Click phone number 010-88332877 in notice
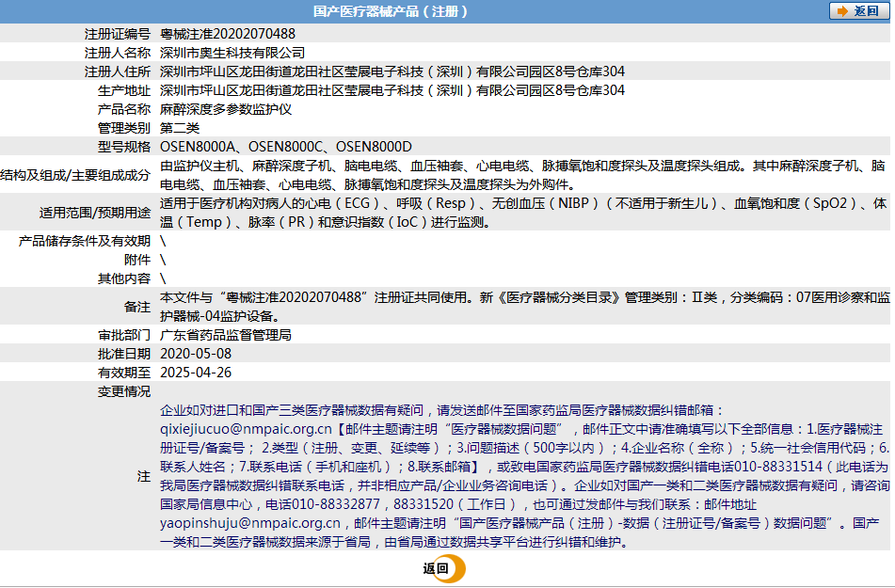The width and height of the screenshot is (895, 588). point(336,504)
